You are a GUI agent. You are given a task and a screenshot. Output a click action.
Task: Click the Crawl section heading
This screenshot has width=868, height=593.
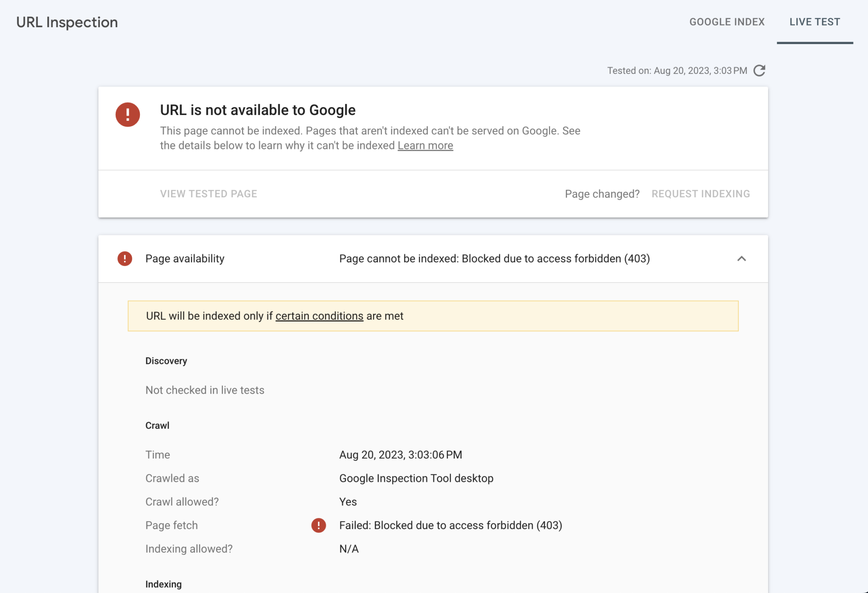[157, 425]
